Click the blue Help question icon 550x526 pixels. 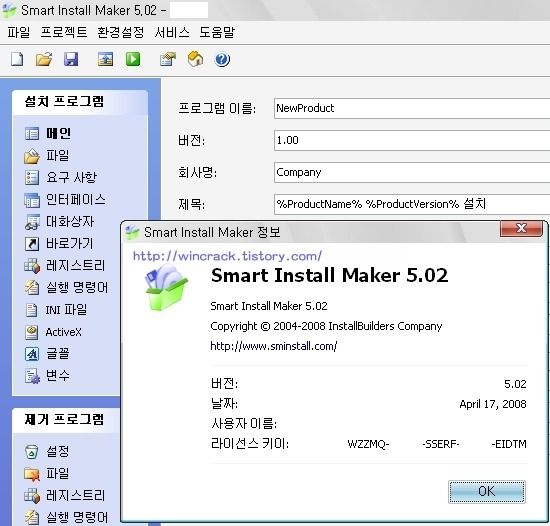(x=222, y=59)
